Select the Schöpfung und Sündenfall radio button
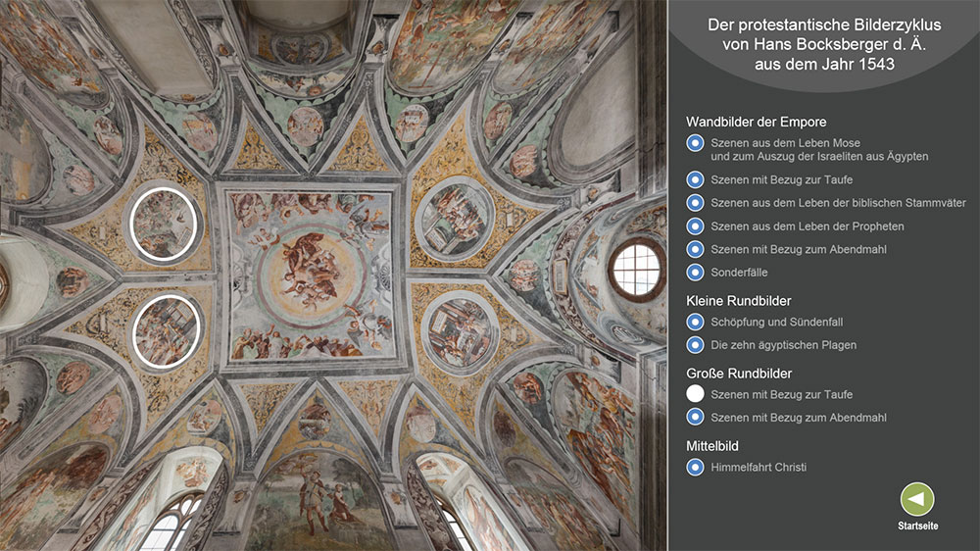Viewport: 980px width, 551px height. coord(695,322)
